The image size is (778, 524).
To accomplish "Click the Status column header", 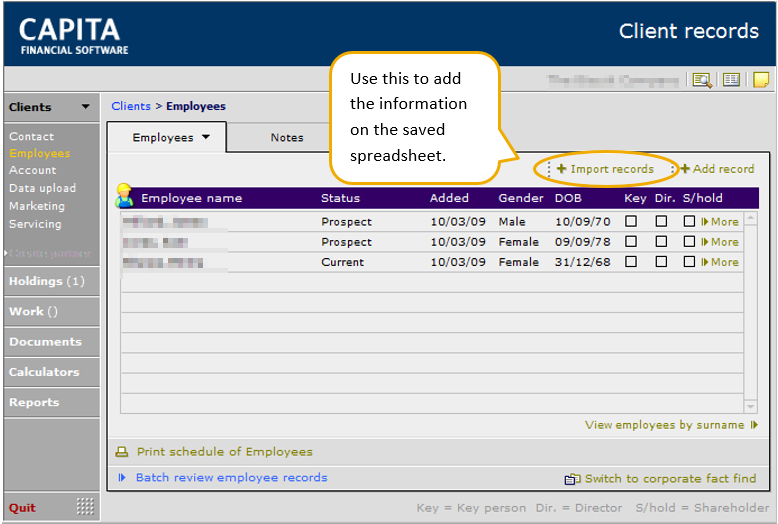I will tap(340, 198).
